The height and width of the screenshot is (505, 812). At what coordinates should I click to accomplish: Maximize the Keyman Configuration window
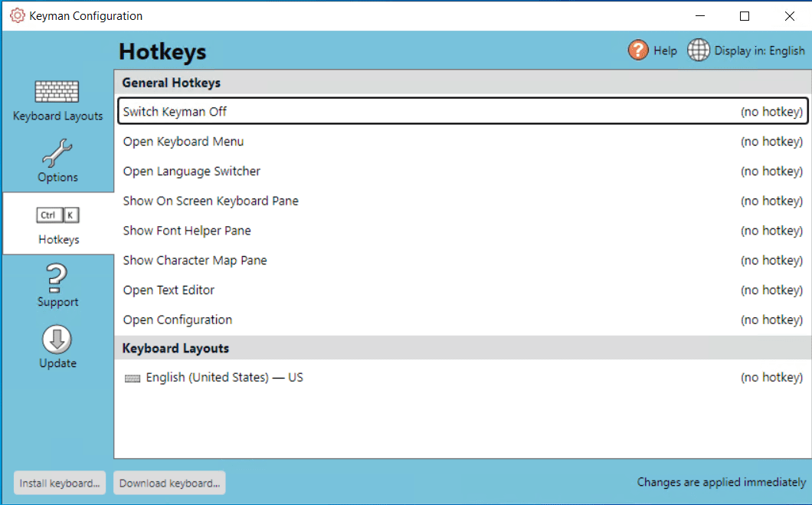[x=745, y=16]
